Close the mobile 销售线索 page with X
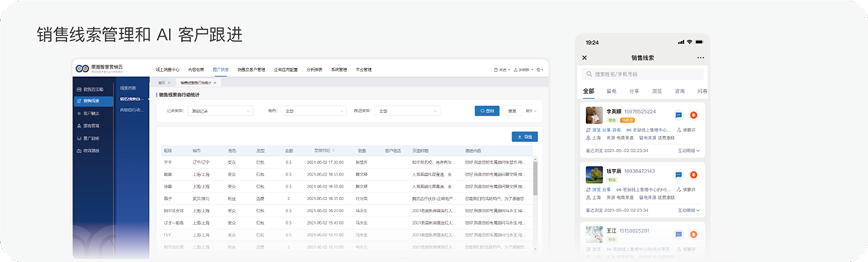The image size is (868, 262). tap(585, 58)
